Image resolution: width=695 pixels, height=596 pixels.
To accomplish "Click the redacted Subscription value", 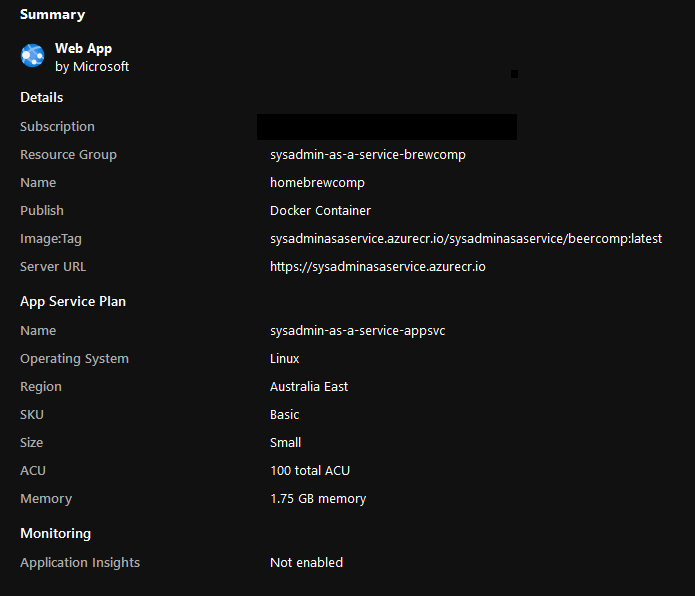I will point(387,127).
